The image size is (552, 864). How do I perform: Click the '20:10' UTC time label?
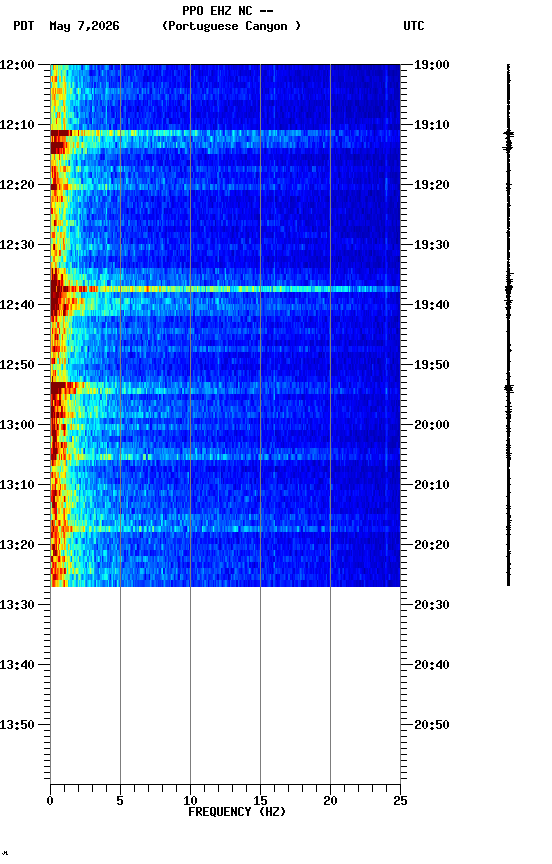pyautogui.click(x=432, y=485)
